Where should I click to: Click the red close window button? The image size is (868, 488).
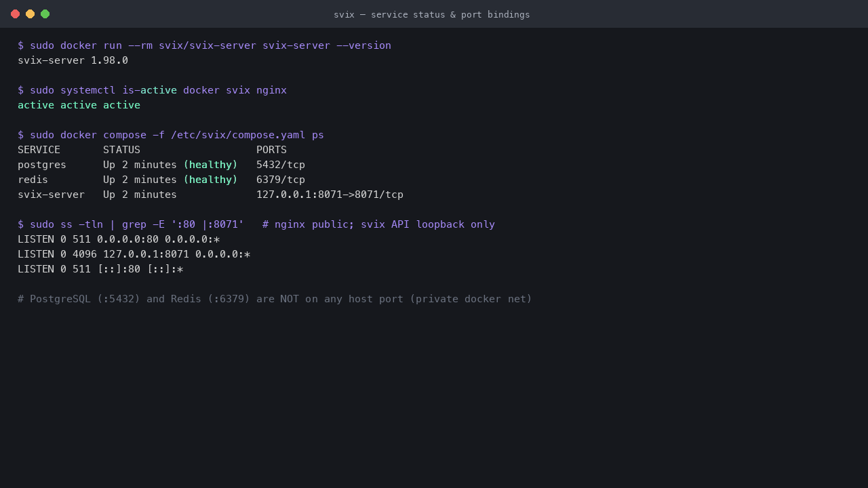[15, 14]
